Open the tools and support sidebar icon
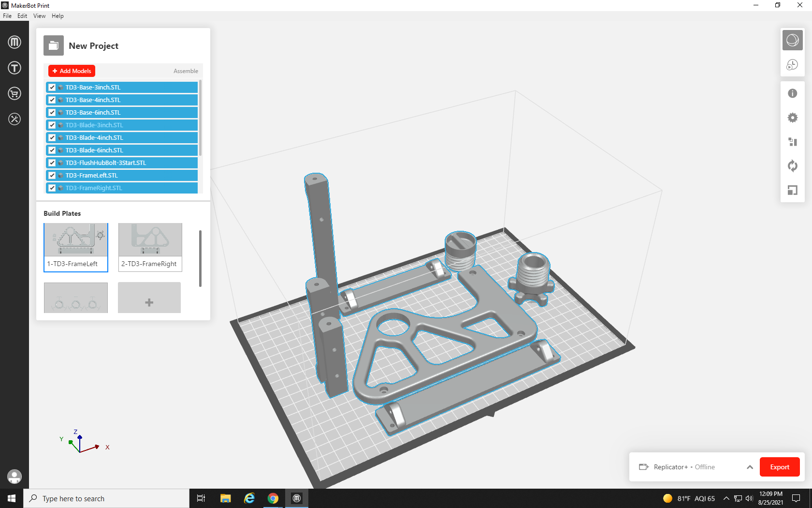 [14, 119]
